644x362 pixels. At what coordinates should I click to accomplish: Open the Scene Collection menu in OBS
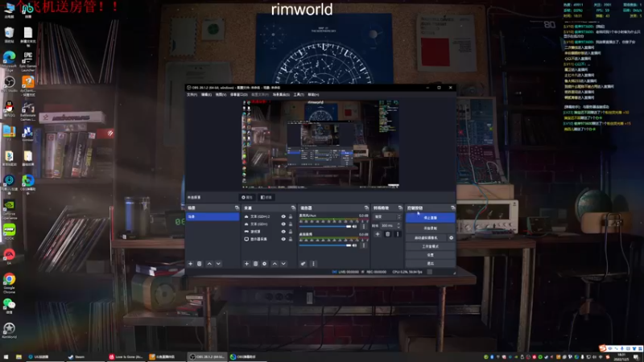click(281, 94)
